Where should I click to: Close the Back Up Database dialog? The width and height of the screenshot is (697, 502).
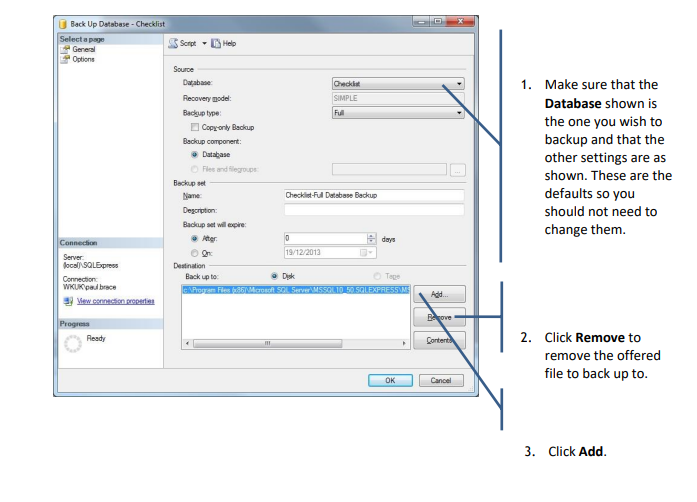[x=461, y=21]
